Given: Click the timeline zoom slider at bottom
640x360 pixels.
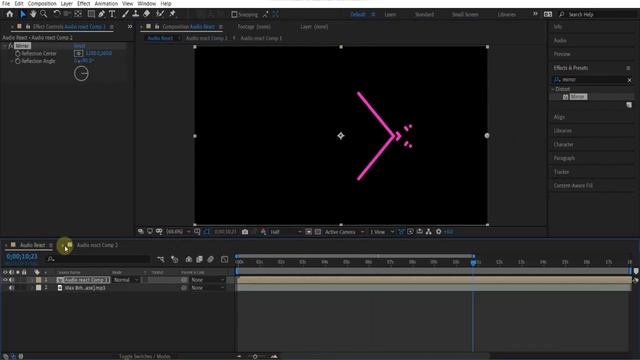Looking at the screenshot, I should (255, 356).
